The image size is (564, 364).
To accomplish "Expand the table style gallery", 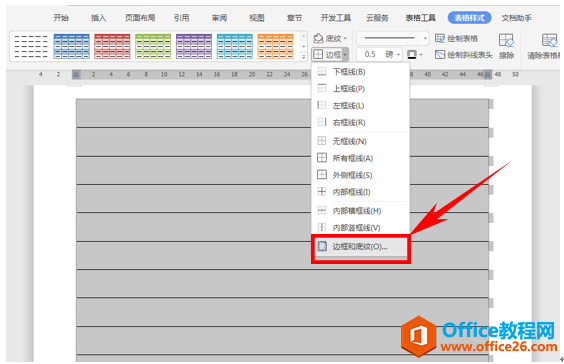I will pos(304,56).
